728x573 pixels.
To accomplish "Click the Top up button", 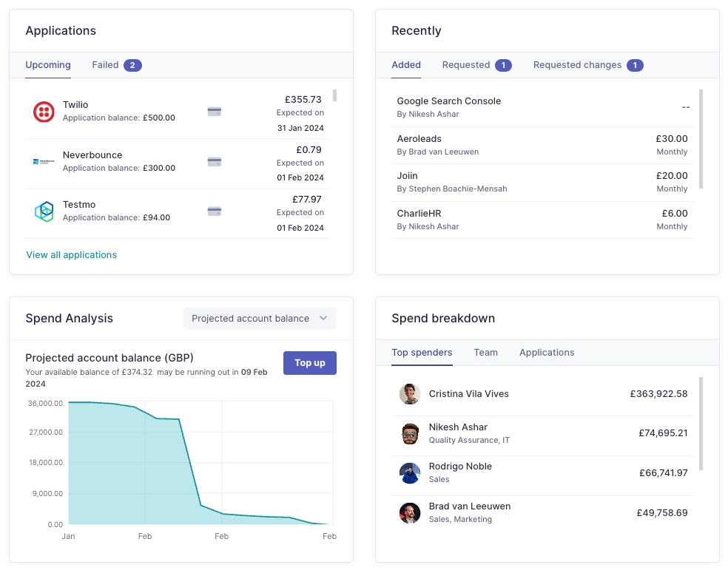I will [x=310, y=363].
